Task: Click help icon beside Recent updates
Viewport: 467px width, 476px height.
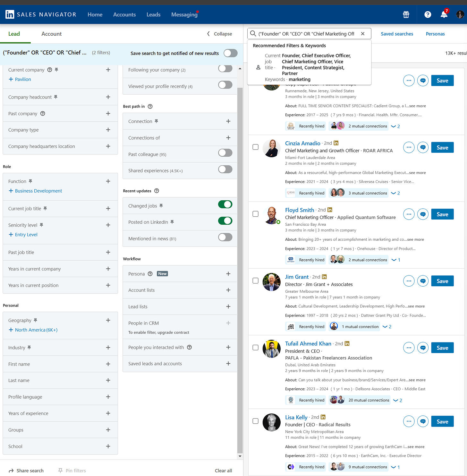Action: [x=157, y=191]
